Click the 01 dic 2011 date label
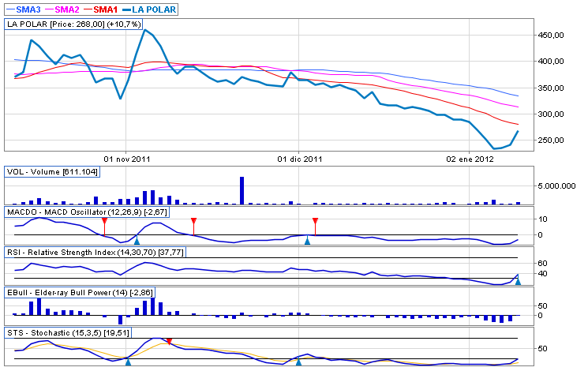The image size is (588, 371). point(299,159)
